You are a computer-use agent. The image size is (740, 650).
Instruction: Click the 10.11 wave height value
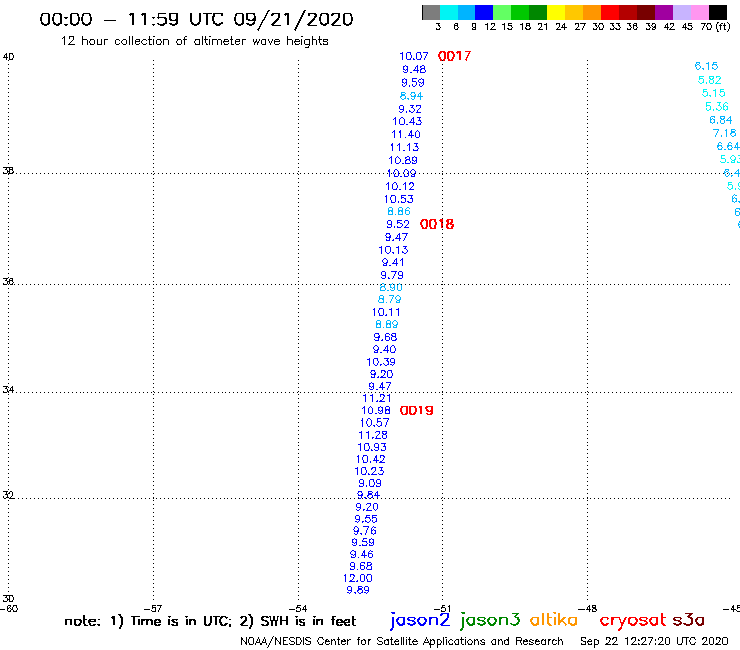[386, 312]
